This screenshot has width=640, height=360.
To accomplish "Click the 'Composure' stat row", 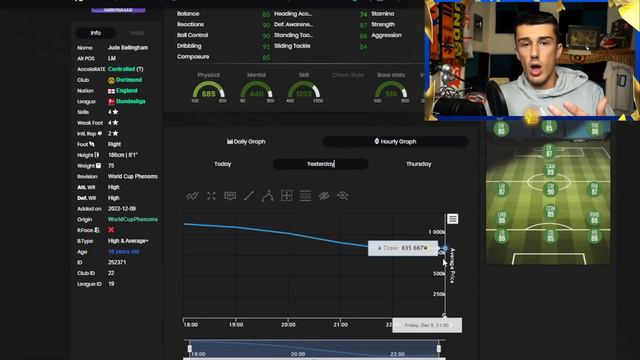I will tap(224, 57).
